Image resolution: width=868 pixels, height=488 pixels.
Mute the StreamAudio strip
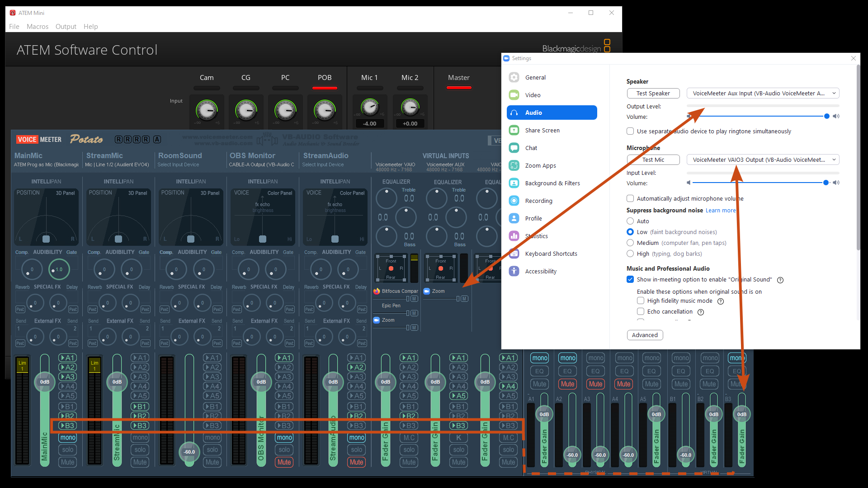[x=357, y=462]
